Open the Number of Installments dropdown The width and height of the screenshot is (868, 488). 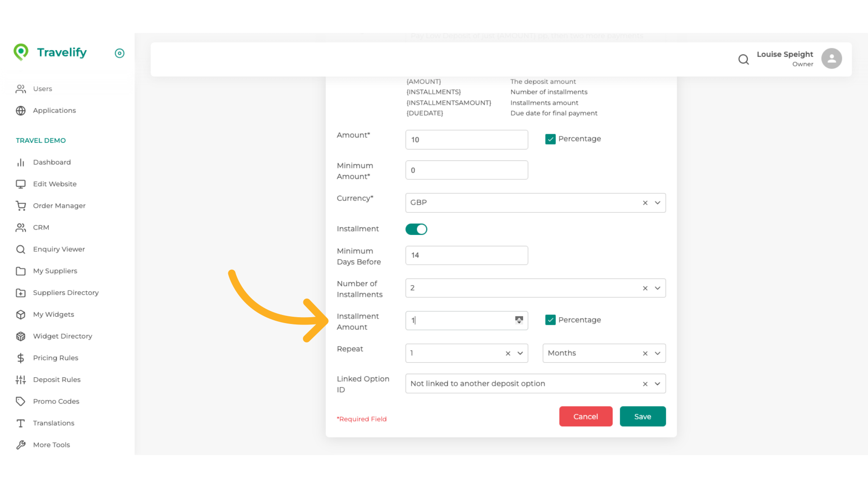(658, 288)
